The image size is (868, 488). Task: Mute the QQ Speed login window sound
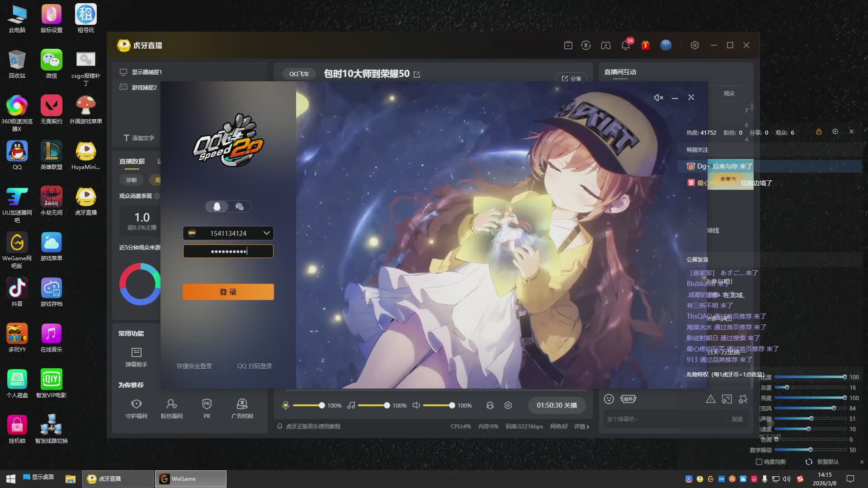point(658,98)
